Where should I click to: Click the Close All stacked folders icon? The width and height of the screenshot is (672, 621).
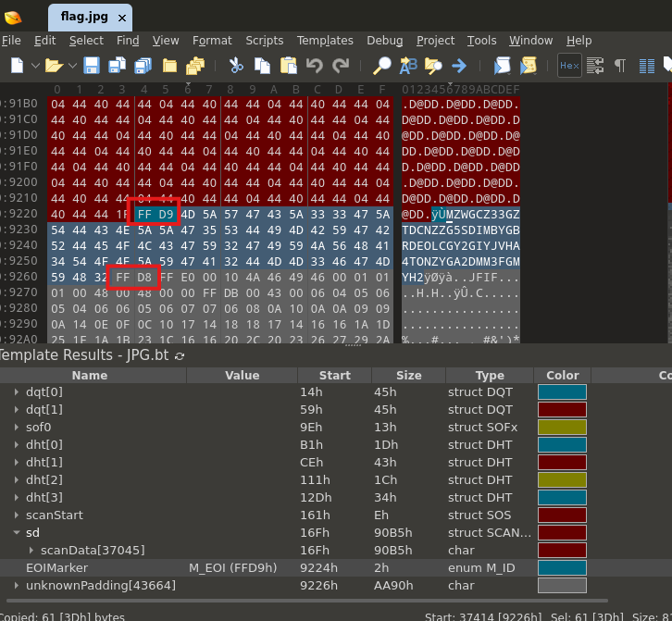pyautogui.click(x=195, y=66)
